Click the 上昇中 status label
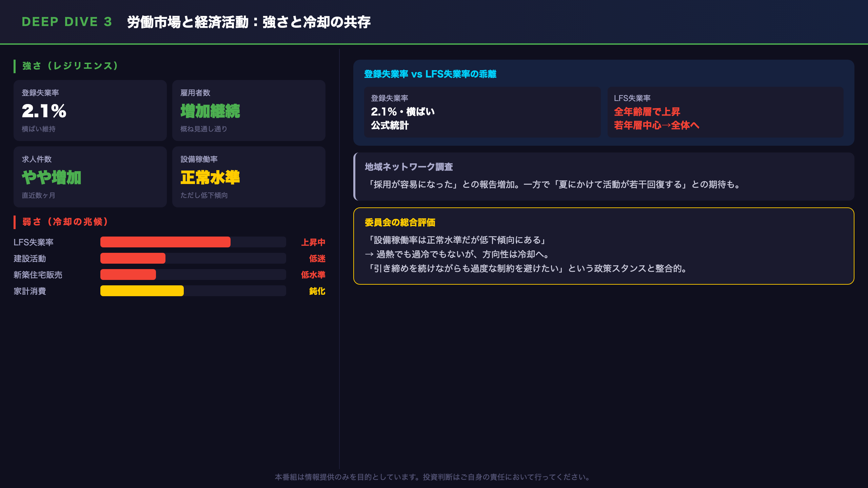Viewport: 868px width, 488px height. point(313,242)
